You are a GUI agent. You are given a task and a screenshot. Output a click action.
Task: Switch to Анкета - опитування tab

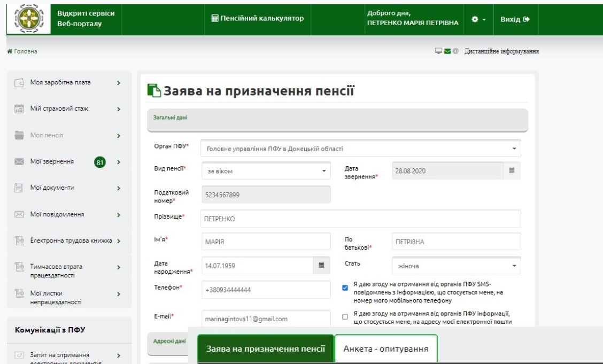386,348
